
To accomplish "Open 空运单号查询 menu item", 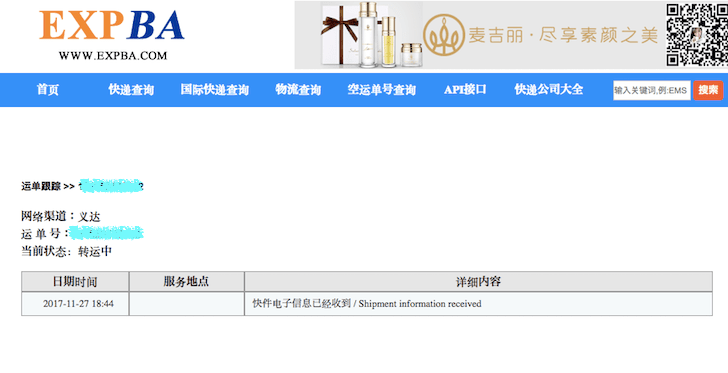I will coord(382,90).
